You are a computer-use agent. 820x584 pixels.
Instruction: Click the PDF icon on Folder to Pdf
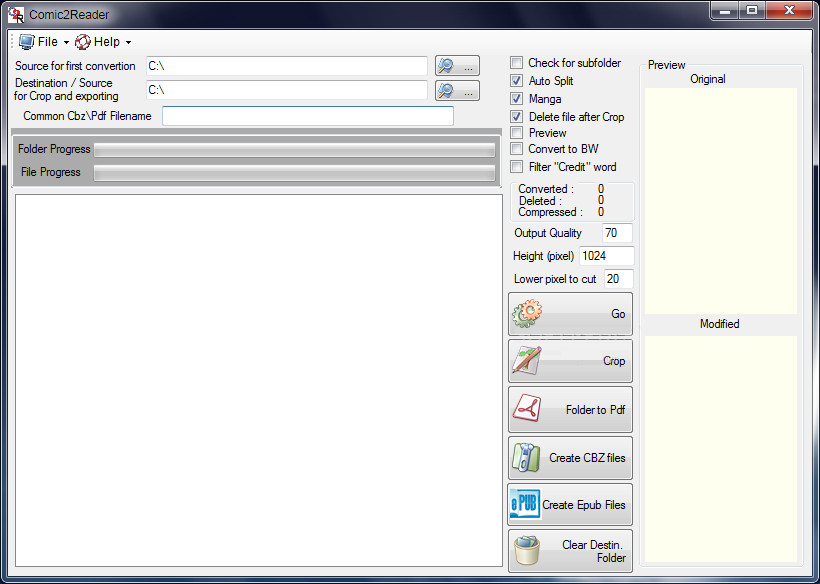pos(527,409)
